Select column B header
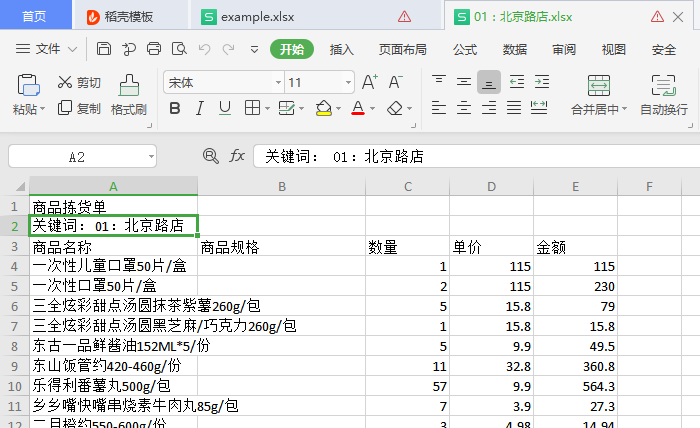The height and width of the screenshot is (428, 700). (282, 186)
